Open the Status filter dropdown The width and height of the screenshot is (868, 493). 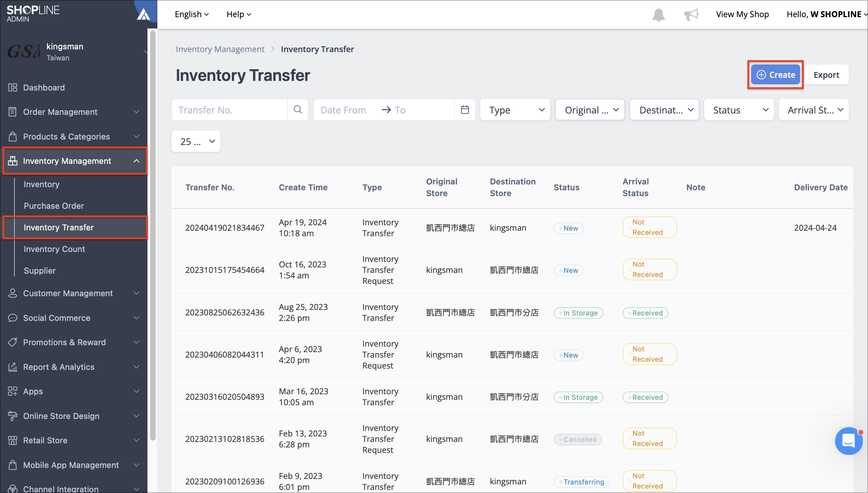pyautogui.click(x=739, y=110)
